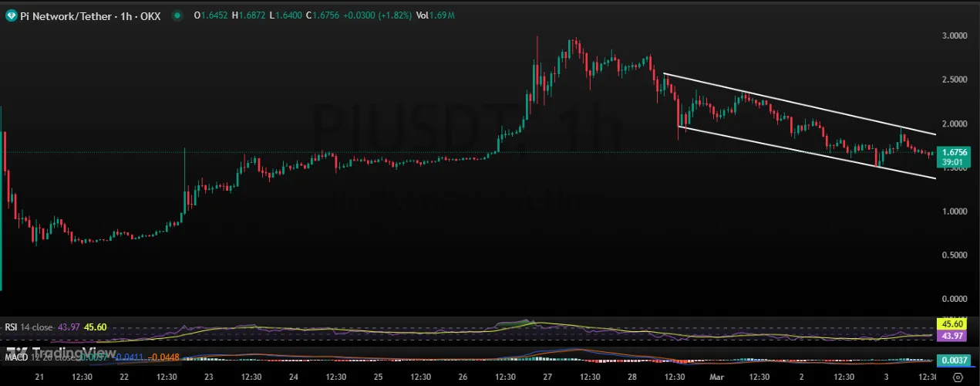This screenshot has height=386, width=980.
Task: Click the 3.0000 price axis label
Action: pos(955,36)
